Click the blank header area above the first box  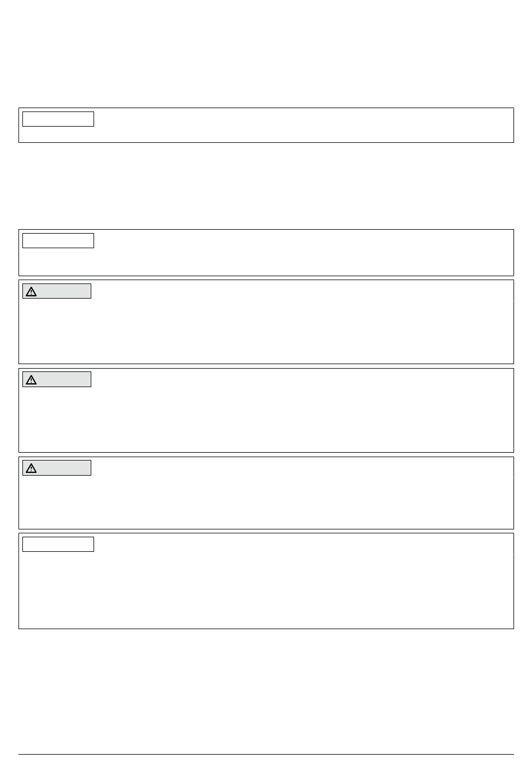click(x=266, y=54)
